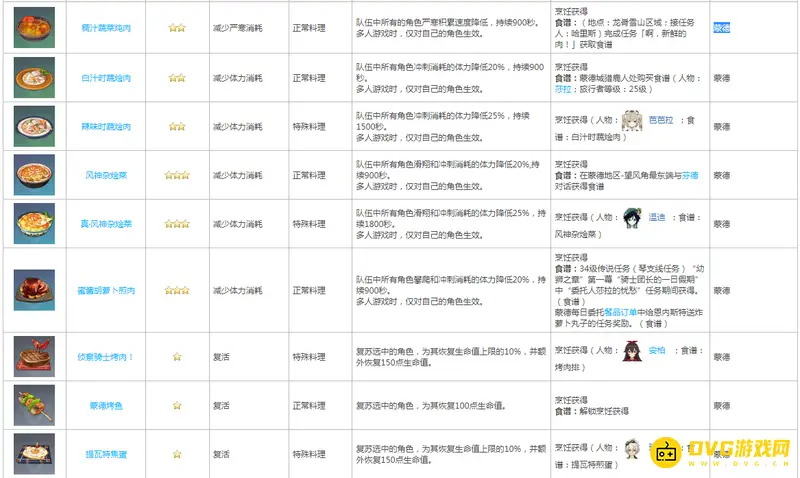Click the 芭芭拉 character name link

pos(660,119)
